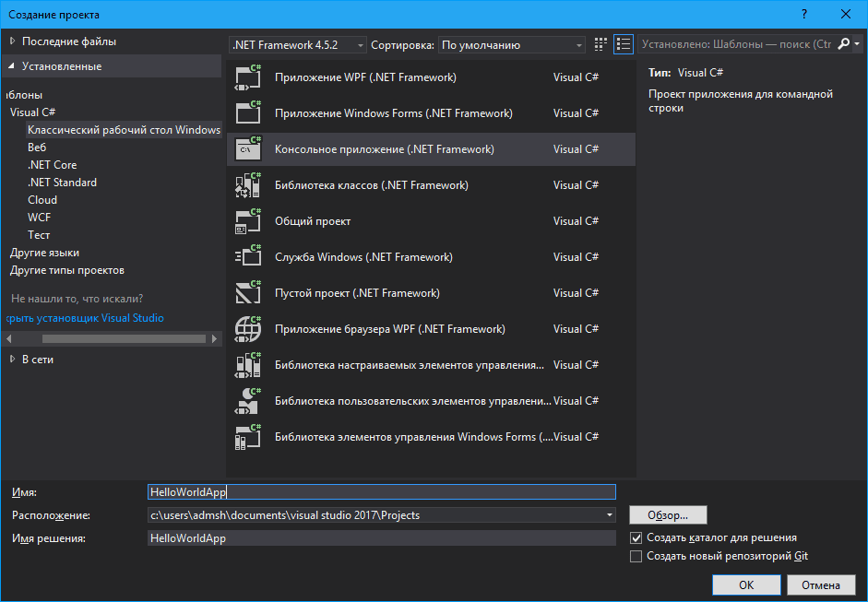Image resolution: width=868 pixels, height=602 pixels.
Task: Click the tree horizontal scrollbar thumb
Action: [124, 338]
